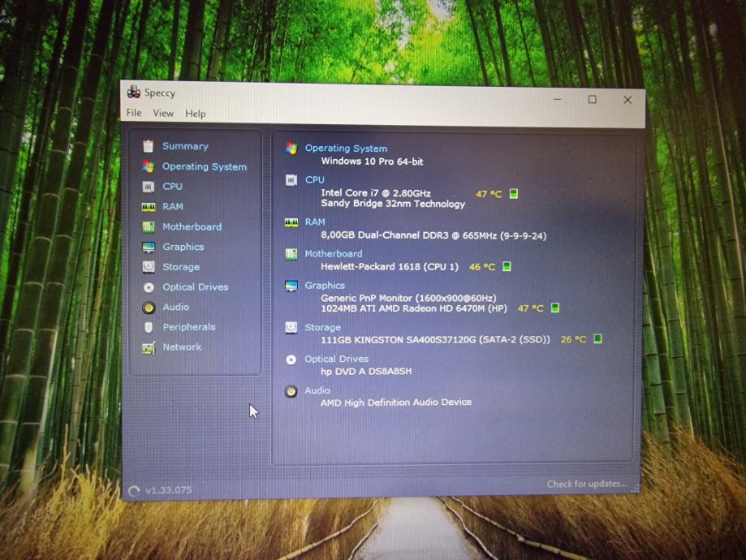Select the CPU chip icon in sidebar
The image size is (746, 560).
click(x=148, y=187)
